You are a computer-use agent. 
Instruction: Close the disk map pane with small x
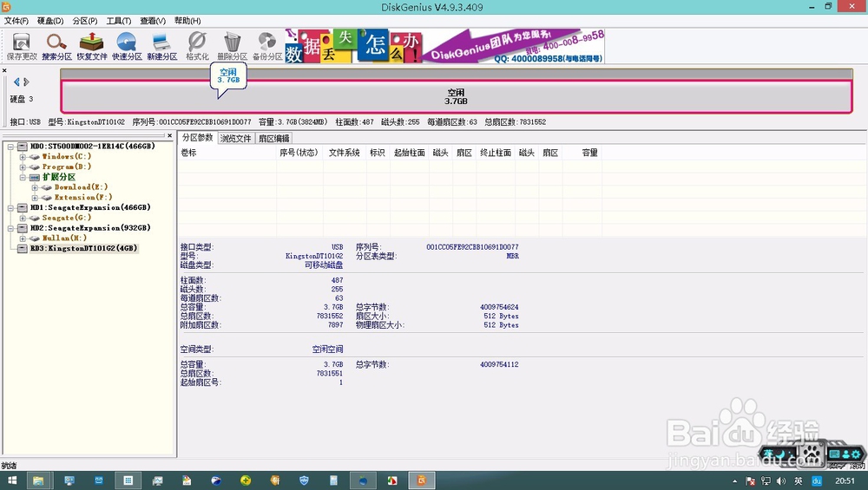tap(4, 70)
